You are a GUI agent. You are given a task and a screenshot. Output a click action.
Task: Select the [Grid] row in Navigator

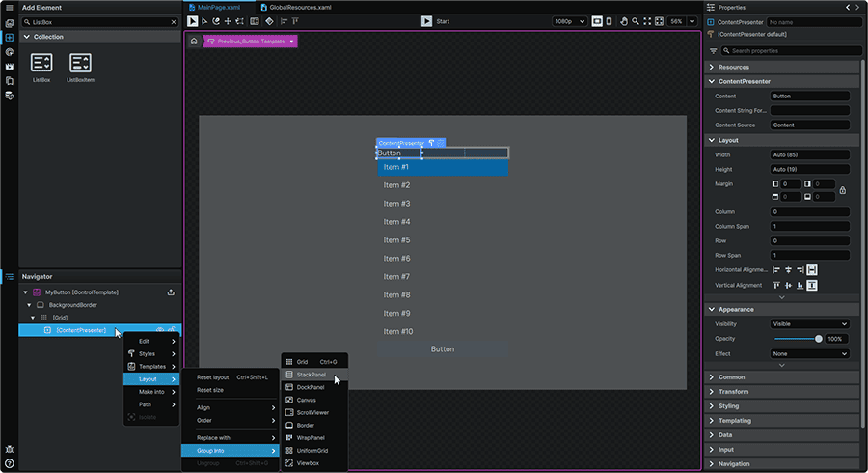pos(100,318)
